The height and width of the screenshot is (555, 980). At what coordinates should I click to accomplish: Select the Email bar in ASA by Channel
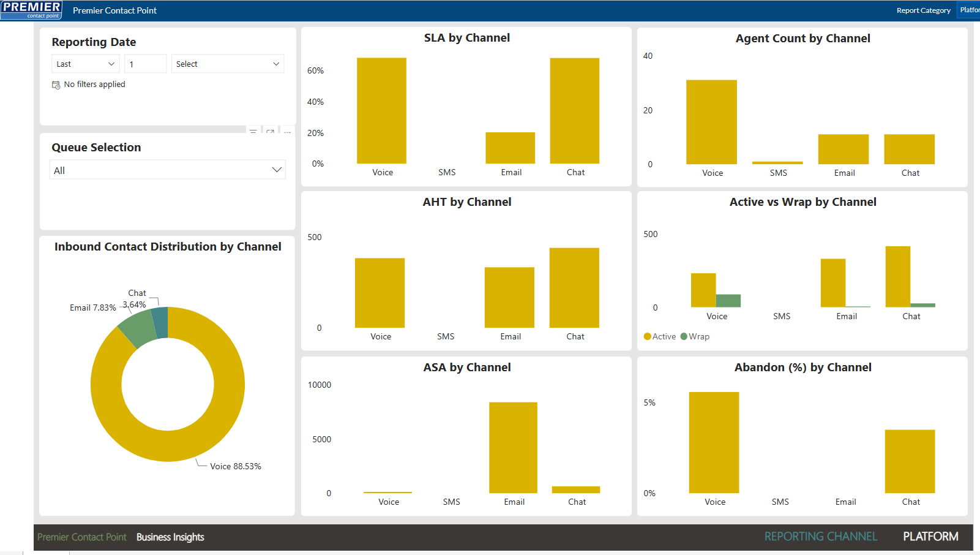513,448
